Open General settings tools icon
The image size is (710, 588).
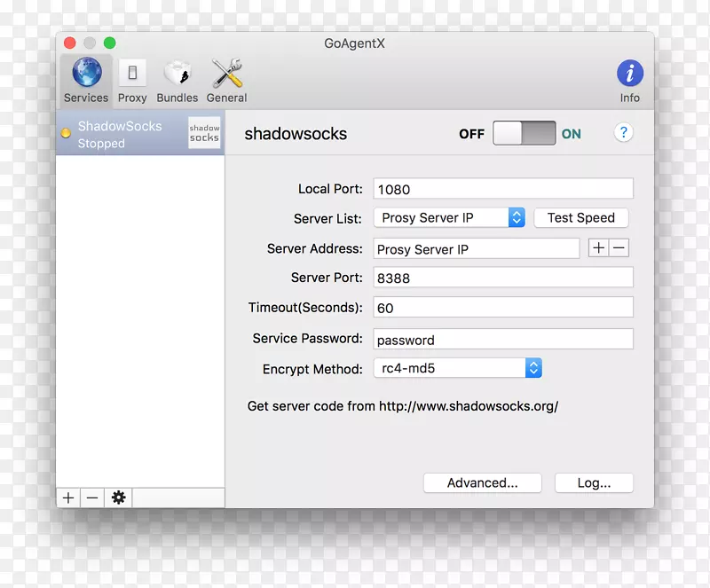226,73
